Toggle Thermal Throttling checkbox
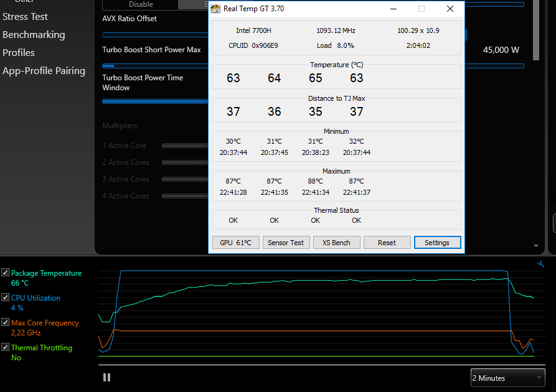 6,347
